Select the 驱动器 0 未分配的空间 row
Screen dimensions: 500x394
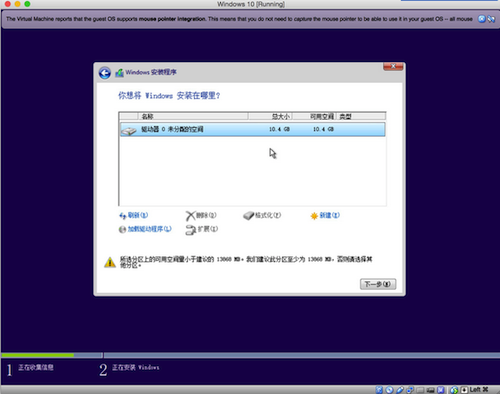[x=252, y=129]
